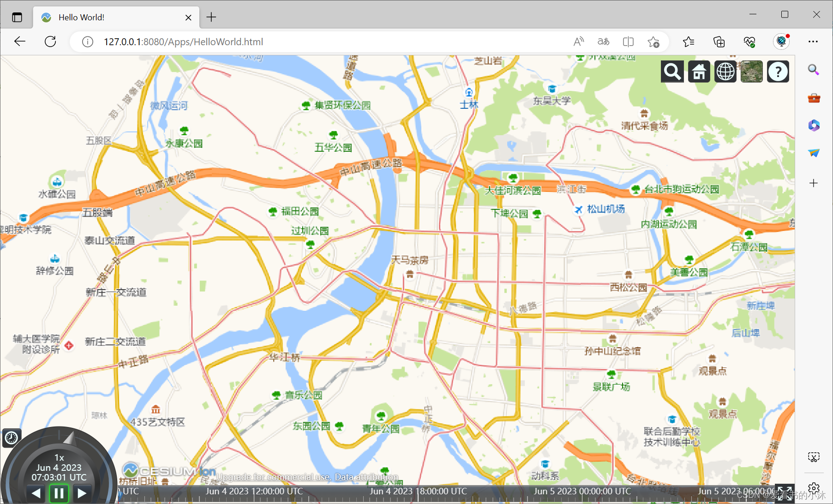Add this page to favorites
This screenshot has height=504, width=833.
click(x=653, y=42)
